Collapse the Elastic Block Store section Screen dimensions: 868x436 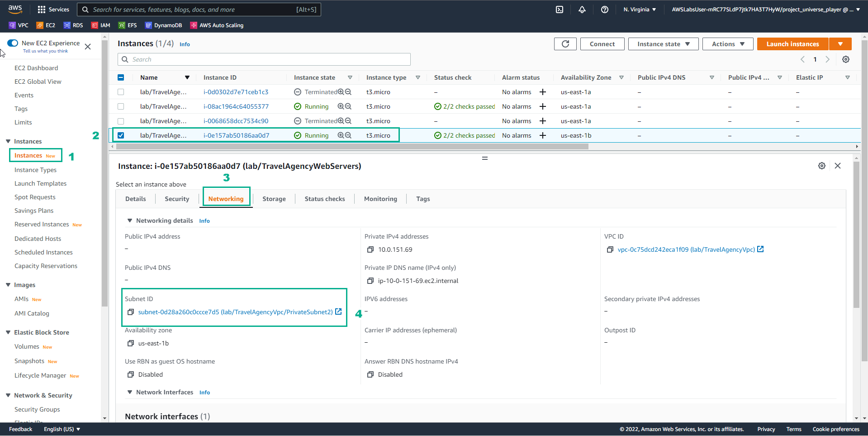tap(8, 332)
